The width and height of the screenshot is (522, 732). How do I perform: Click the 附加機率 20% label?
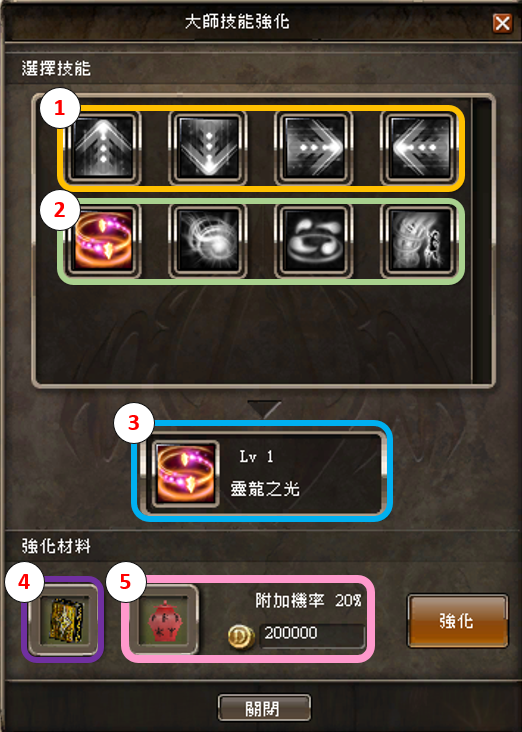click(308, 600)
